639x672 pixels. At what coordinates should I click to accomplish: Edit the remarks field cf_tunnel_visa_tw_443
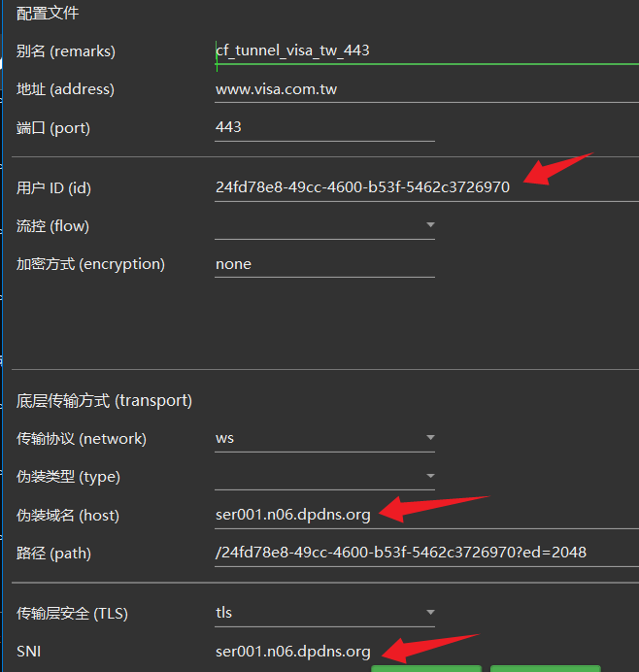coord(426,51)
